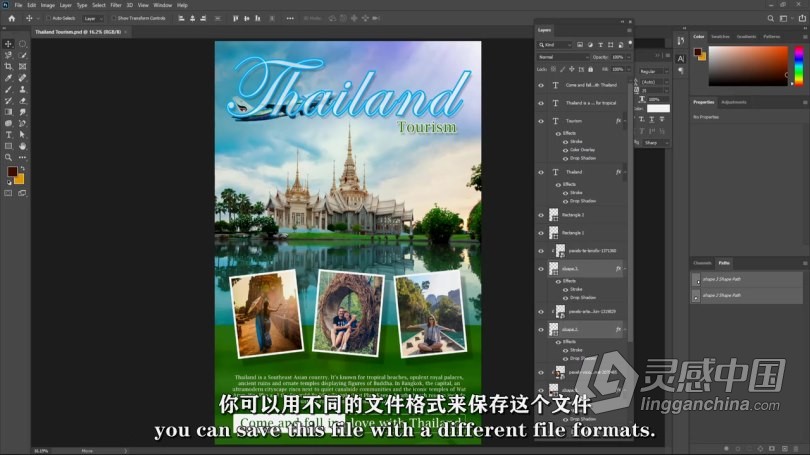Viewport: 810px width, 455px height.
Task: Select the Crop tool
Action: click(8, 67)
